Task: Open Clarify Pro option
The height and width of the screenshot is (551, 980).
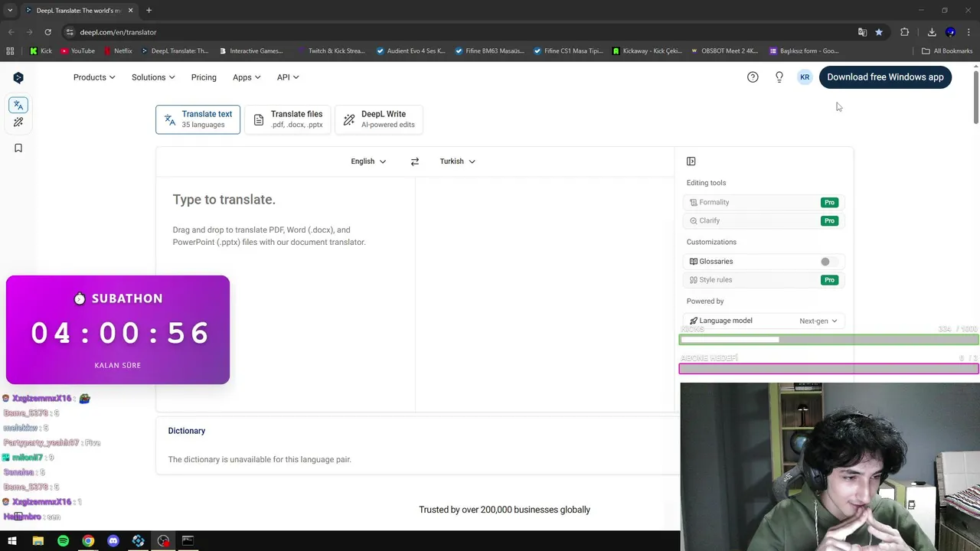Action: click(763, 220)
